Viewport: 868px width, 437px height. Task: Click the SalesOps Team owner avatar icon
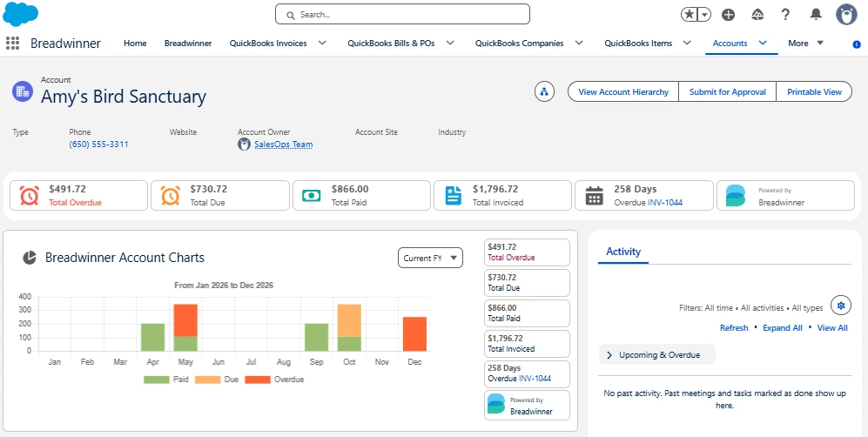244,145
